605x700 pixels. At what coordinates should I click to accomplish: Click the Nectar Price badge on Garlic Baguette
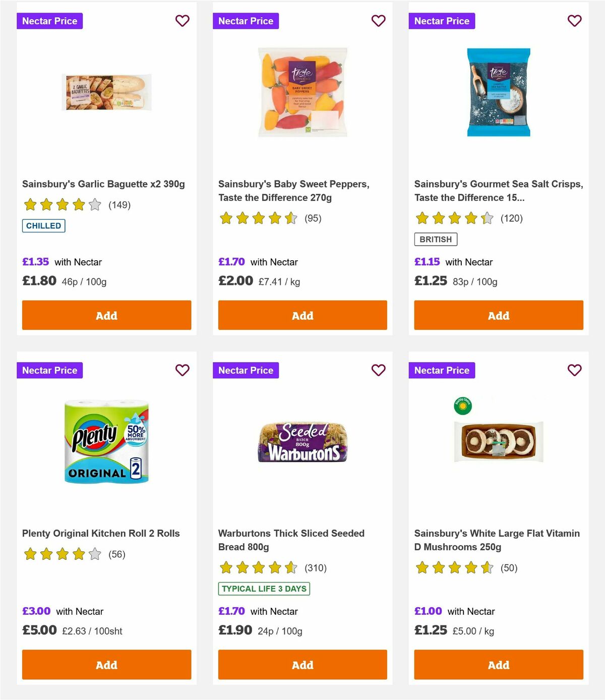(x=50, y=21)
